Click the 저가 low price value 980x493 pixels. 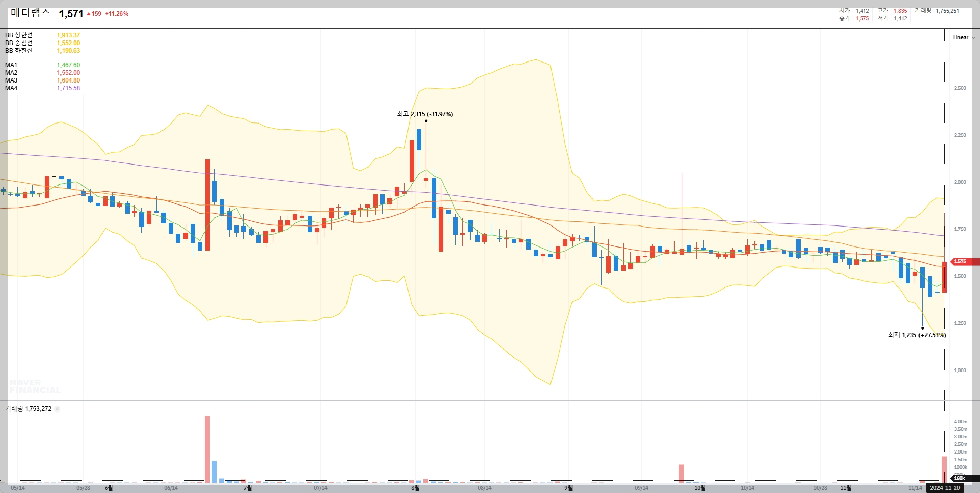[900, 18]
